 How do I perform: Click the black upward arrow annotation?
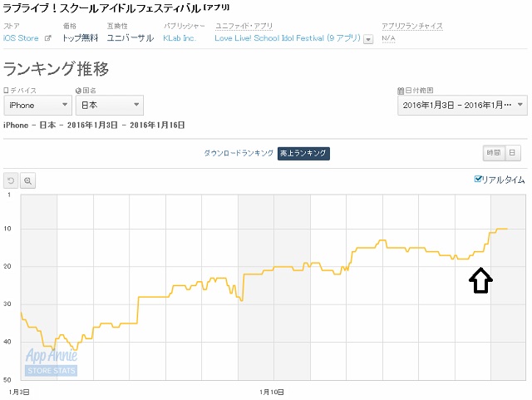tap(480, 280)
